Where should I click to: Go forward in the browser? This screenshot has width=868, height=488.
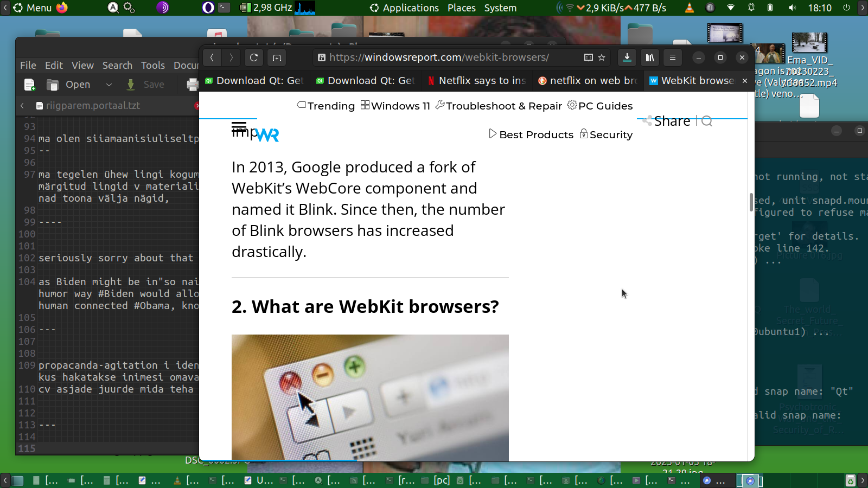(231, 57)
